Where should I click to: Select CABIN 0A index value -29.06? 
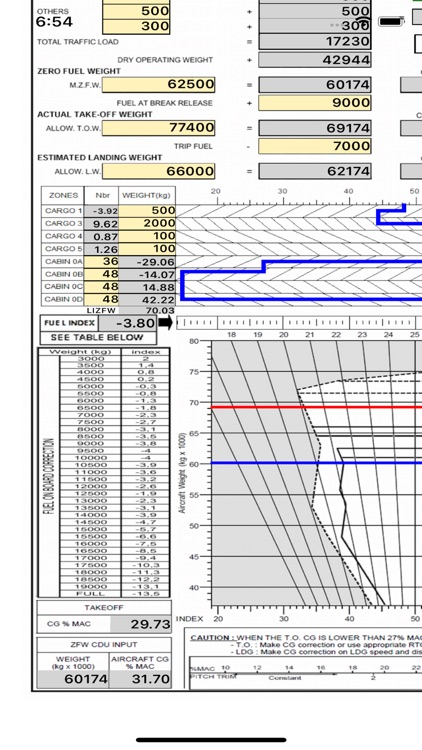[x=147, y=262]
